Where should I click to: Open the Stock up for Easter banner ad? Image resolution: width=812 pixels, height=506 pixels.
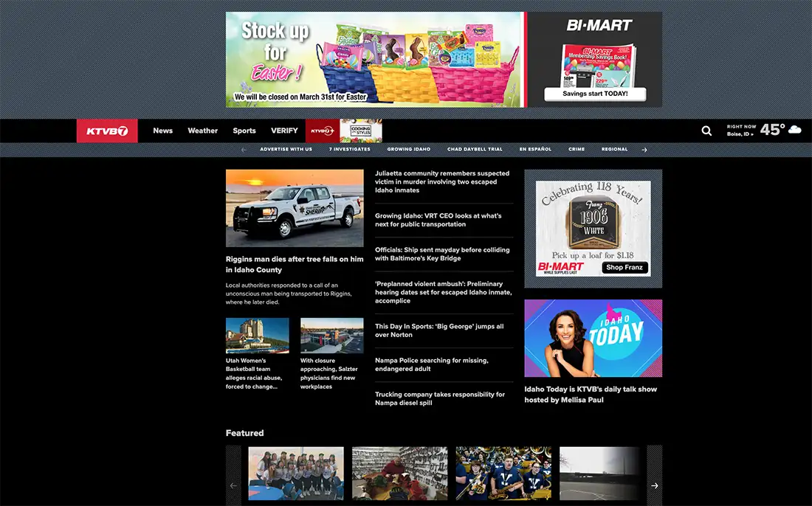pos(375,60)
